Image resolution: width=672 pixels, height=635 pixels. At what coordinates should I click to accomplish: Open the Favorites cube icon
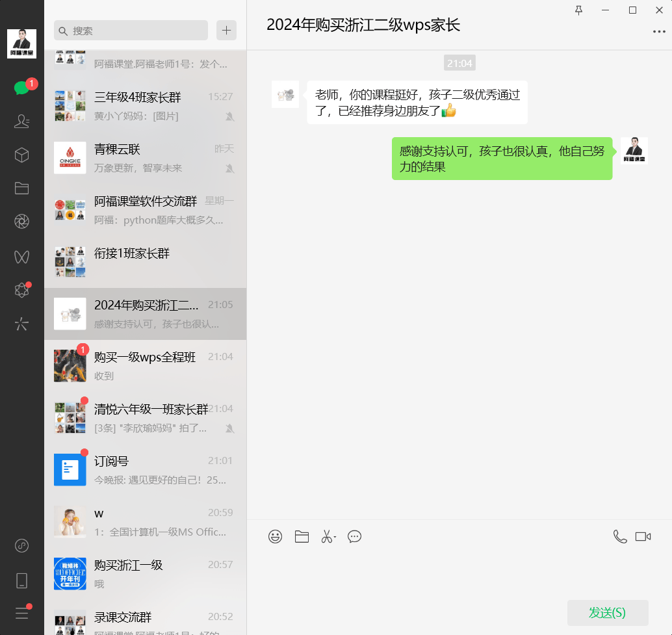click(21, 155)
